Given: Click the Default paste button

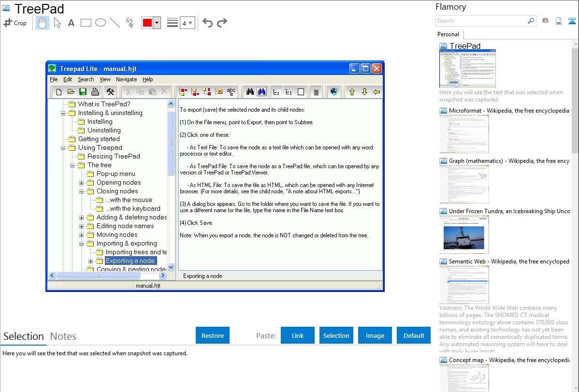Looking at the screenshot, I should [414, 335].
